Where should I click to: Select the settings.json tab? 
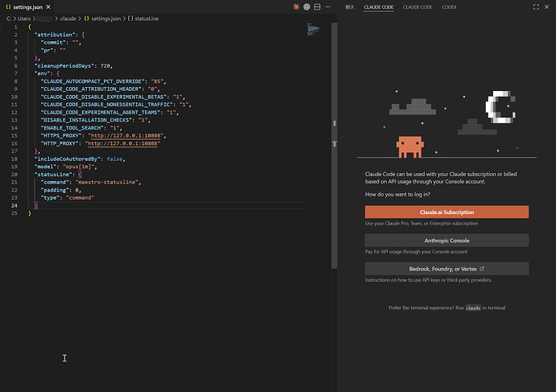[x=27, y=7]
